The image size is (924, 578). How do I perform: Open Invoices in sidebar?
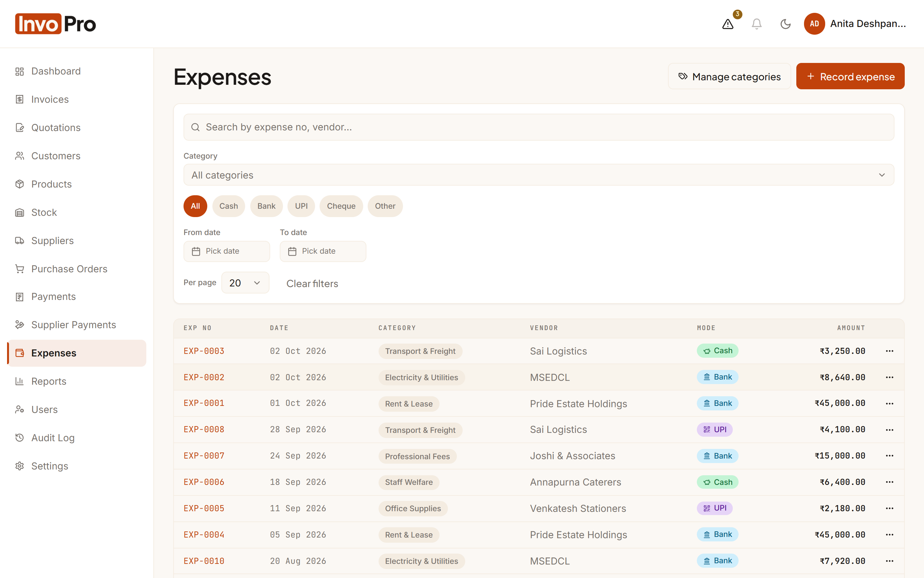pyautogui.click(x=77, y=100)
